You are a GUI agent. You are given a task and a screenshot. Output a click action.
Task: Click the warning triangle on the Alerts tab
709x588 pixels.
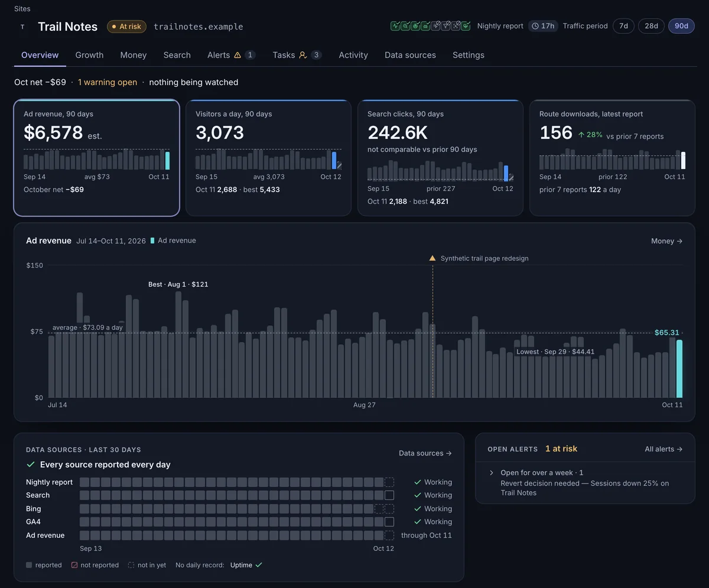[x=238, y=55]
